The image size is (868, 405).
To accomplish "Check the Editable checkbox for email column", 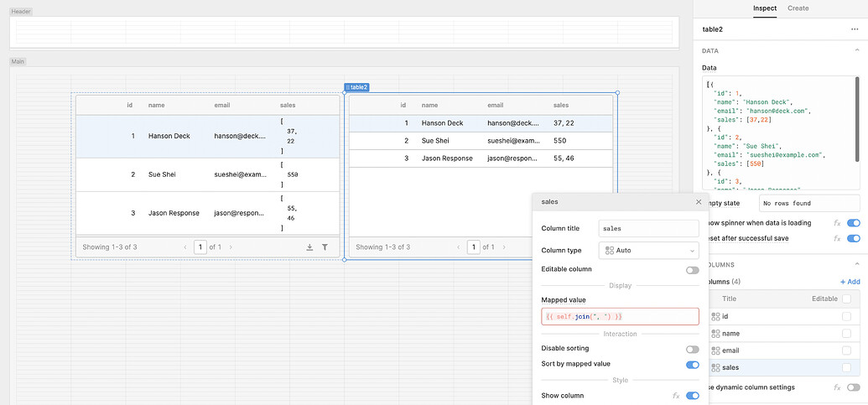I will [x=846, y=350].
